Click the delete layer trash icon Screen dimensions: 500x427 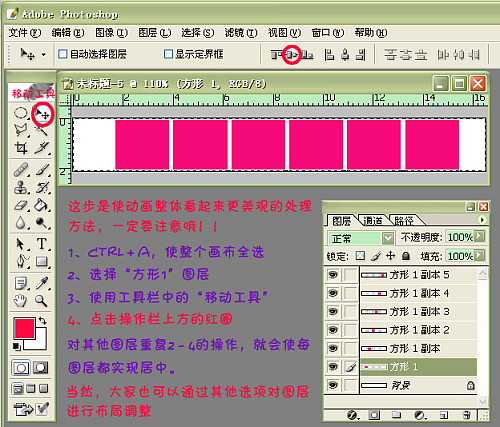[x=467, y=415]
